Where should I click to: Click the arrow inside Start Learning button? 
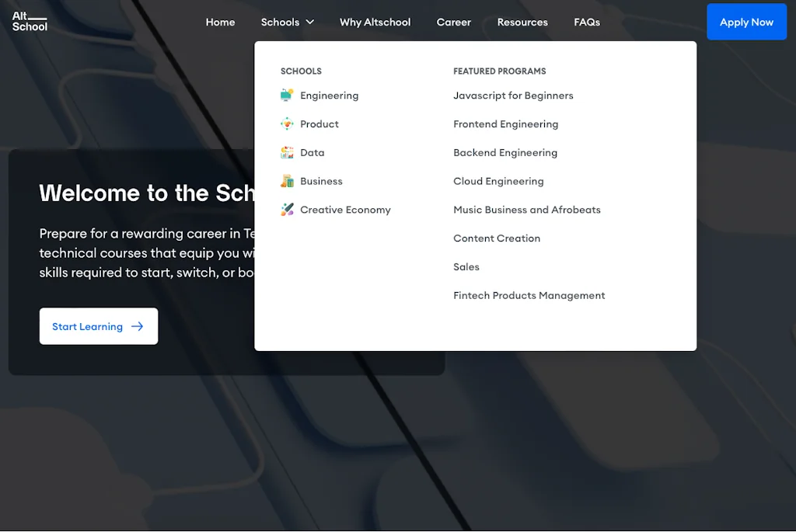(x=134, y=326)
